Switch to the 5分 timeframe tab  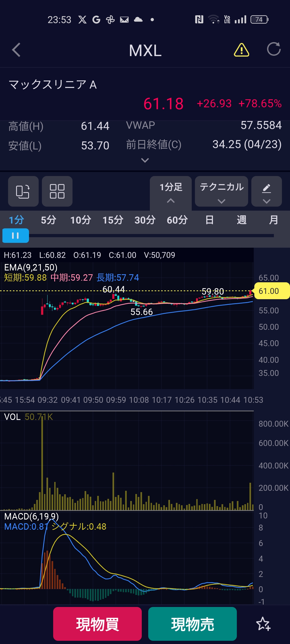(48, 220)
